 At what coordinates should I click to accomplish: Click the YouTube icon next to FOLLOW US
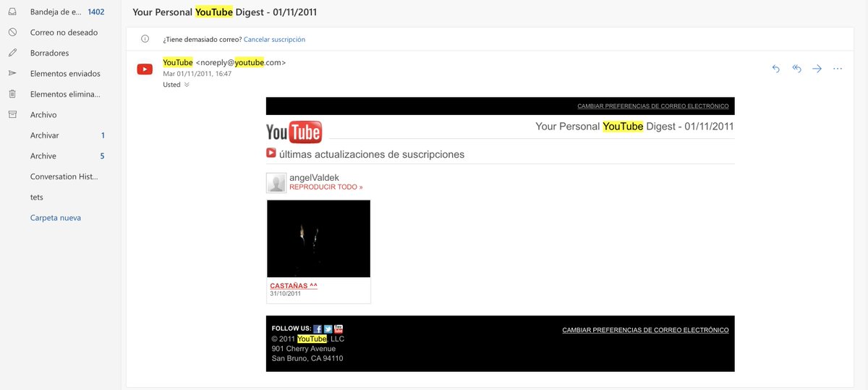(x=339, y=328)
